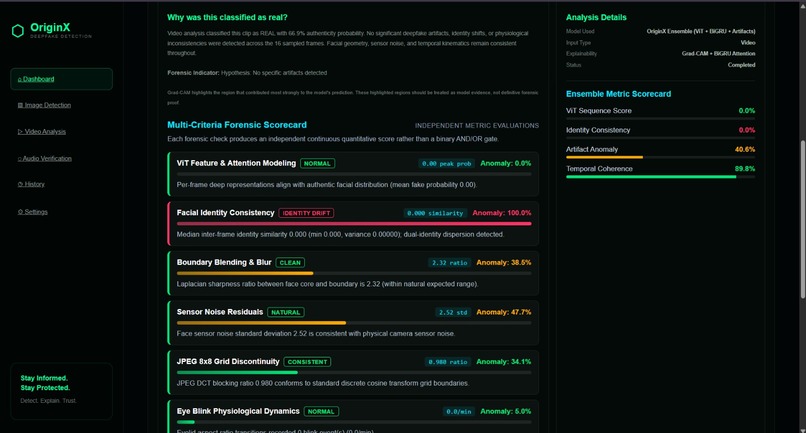
Task: Click the 'Facial Identity Consistency' title
Action: tap(226, 213)
